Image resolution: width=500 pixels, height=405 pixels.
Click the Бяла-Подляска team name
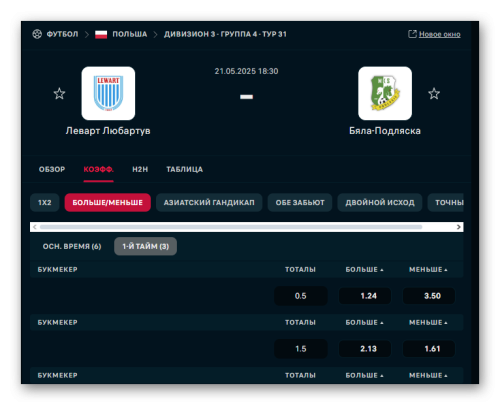point(385,131)
